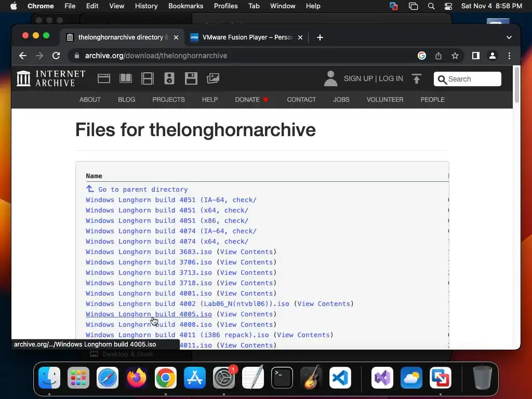View Contents of build 3706.iso
Viewport: 532px width, 399px height.
(246, 262)
